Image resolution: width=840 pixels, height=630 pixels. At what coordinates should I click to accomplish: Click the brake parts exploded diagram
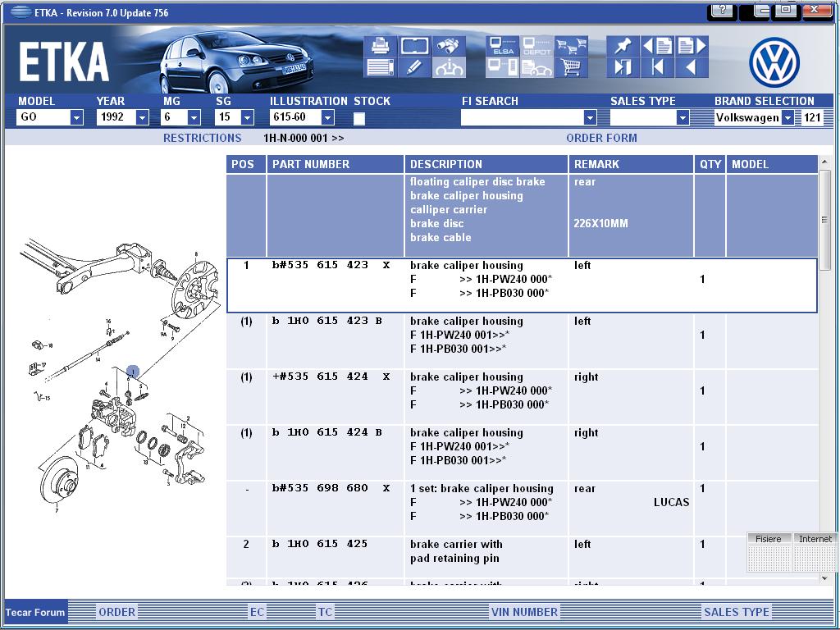121,375
